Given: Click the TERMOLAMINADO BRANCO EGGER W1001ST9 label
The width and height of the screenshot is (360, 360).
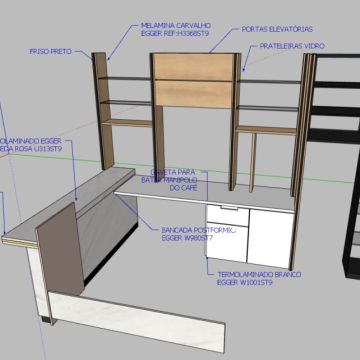Looking at the screenshot, I should pyautogui.click(x=259, y=279).
